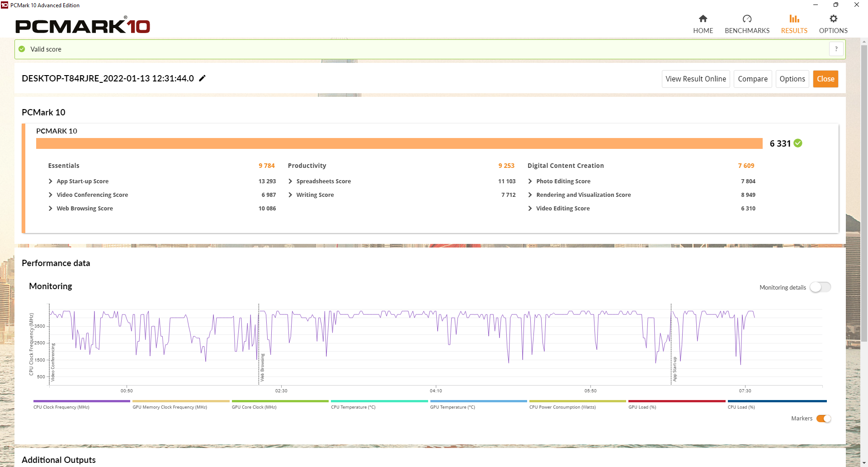Image resolution: width=868 pixels, height=467 pixels.
Task: Click the scrollbar down arrow
Action: (x=864, y=463)
